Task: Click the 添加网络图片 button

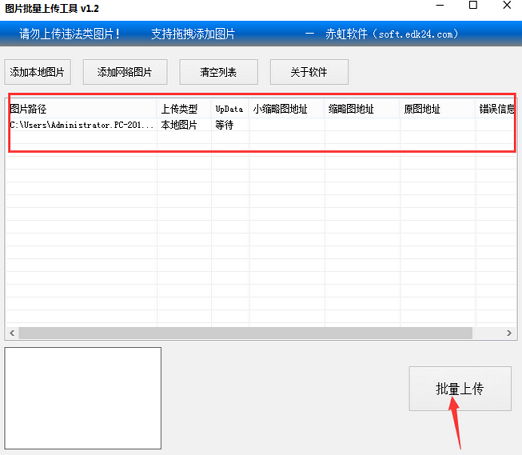Action: [x=125, y=72]
